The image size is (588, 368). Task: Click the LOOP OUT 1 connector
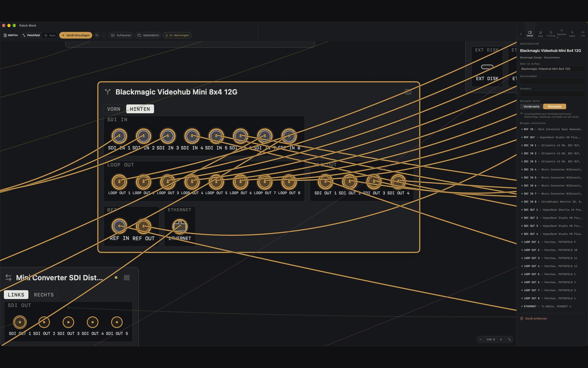[119, 182]
